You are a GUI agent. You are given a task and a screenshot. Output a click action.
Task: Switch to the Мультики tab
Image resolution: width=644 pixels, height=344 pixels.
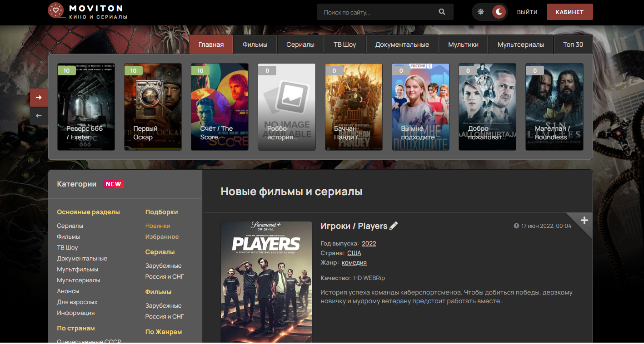(464, 44)
